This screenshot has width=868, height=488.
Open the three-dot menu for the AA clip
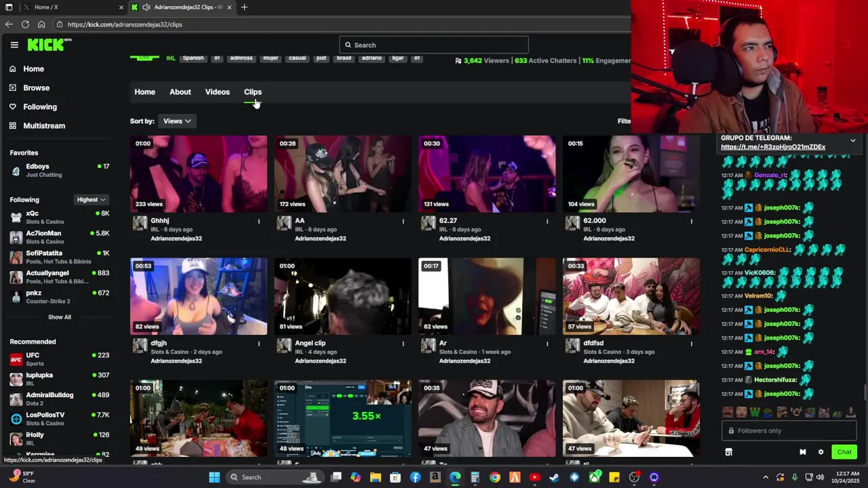(403, 221)
